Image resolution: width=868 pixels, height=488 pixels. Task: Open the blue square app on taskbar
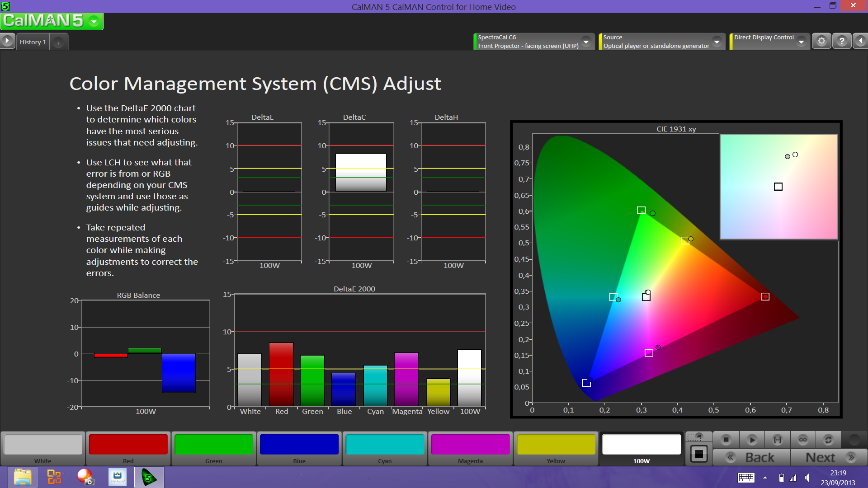[118, 477]
